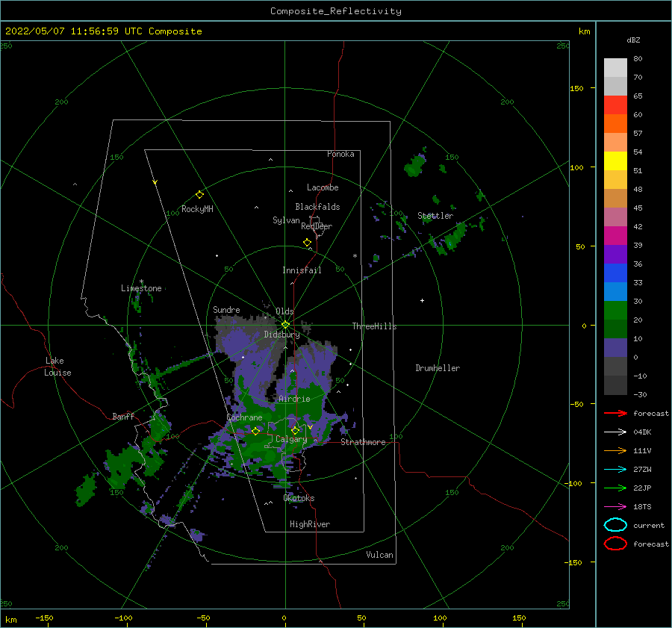
Task: Pick the white top swatch near 80
Action: pyautogui.click(x=615, y=68)
